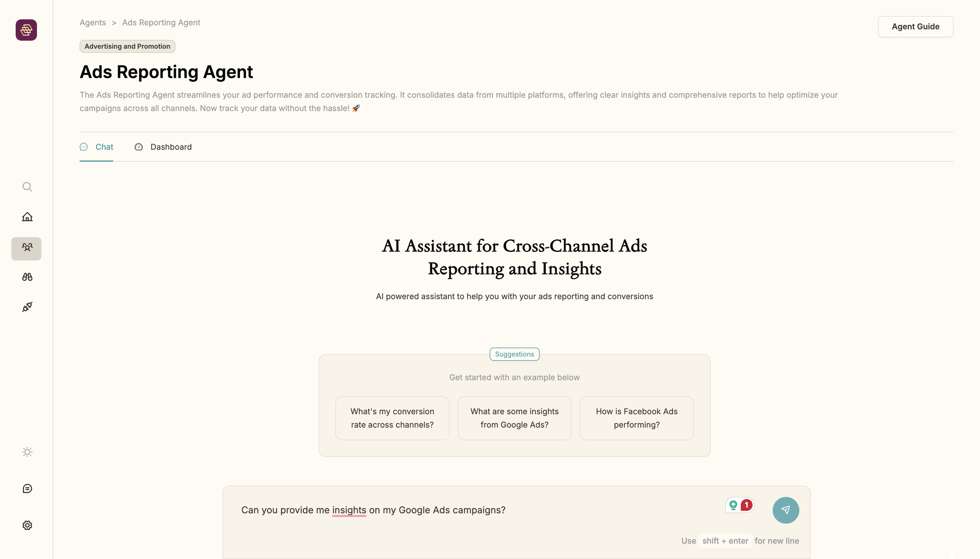Click Agents breadcrumb link
Screen dimensions: 980x559
(92, 23)
